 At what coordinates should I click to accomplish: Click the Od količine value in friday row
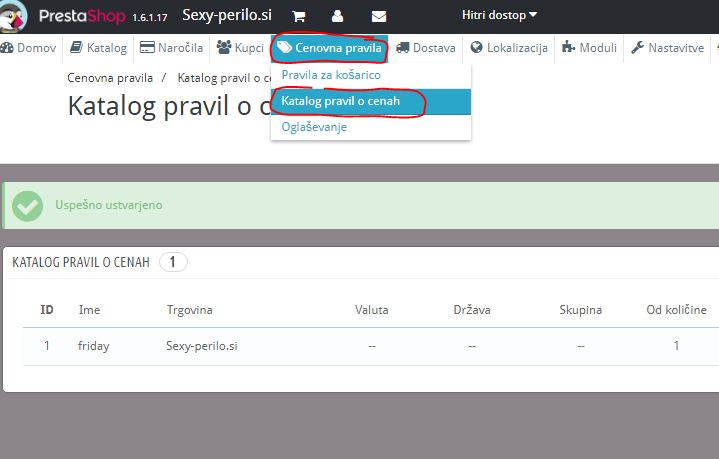(x=676, y=346)
